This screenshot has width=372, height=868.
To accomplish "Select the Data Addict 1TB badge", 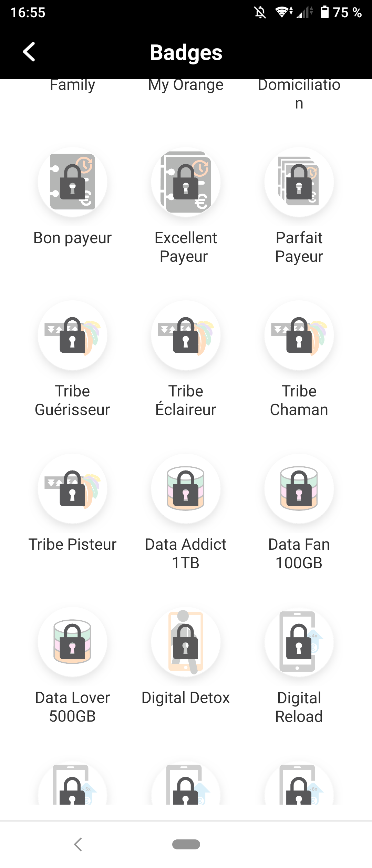I will (186, 488).
